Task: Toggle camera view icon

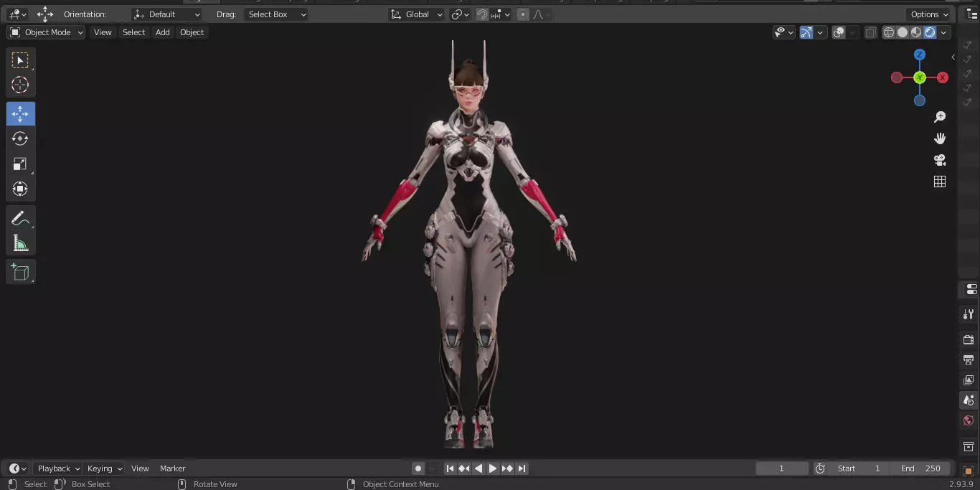Action: (x=940, y=160)
